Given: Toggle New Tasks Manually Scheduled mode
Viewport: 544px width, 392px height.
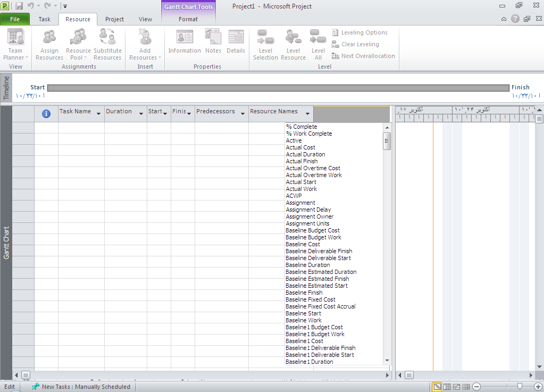Looking at the screenshot, I should (x=81, y=387).
